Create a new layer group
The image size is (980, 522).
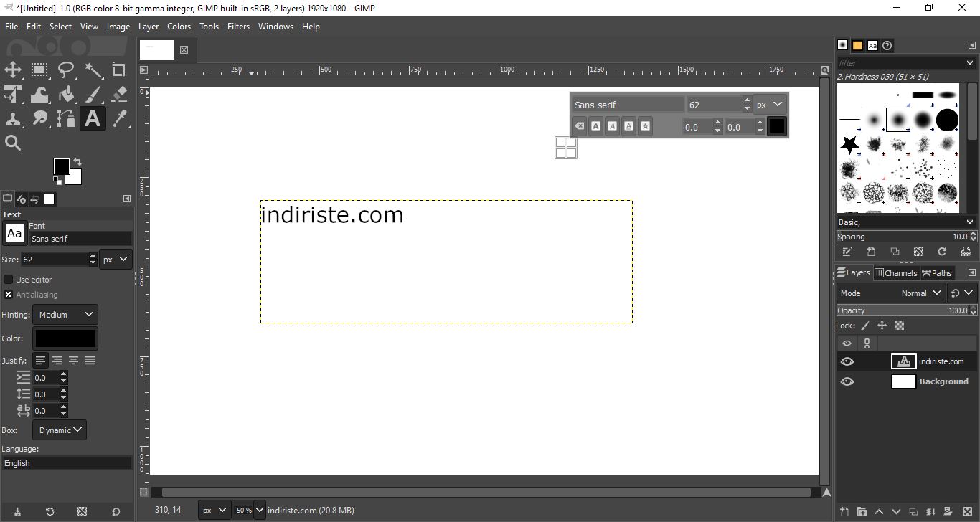(862, 512)
